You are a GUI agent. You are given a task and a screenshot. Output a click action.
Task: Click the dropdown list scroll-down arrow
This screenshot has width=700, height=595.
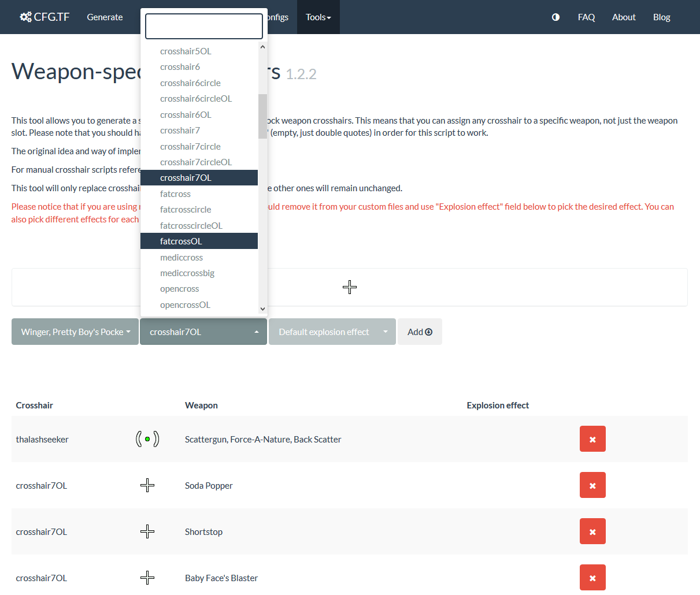pyautogui.click(x=262, y=309)
